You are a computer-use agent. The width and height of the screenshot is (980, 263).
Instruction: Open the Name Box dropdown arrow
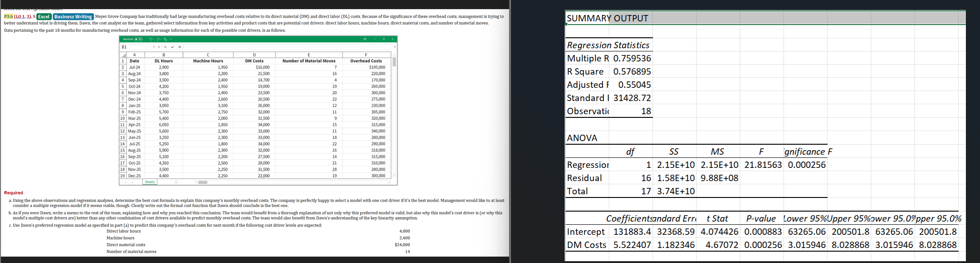[x=154, y=47]
